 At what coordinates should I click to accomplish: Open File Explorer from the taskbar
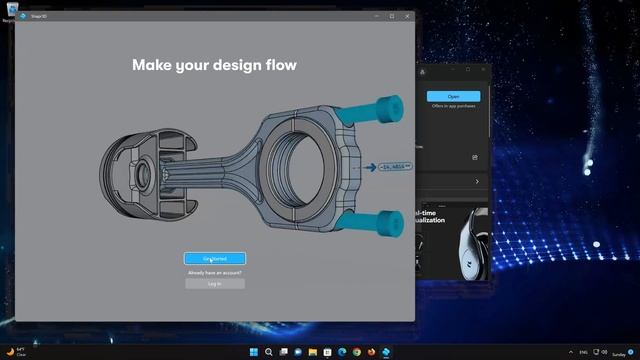pos(313,352)
